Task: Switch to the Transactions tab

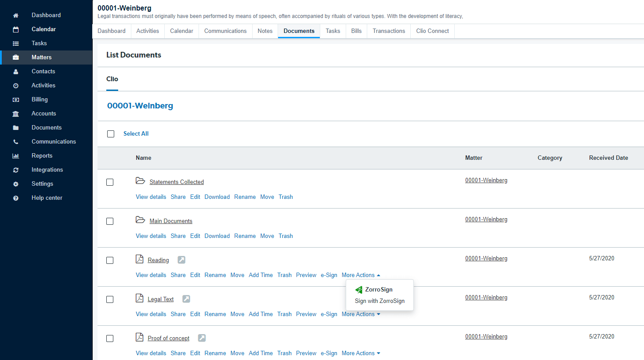Action: 389,31
